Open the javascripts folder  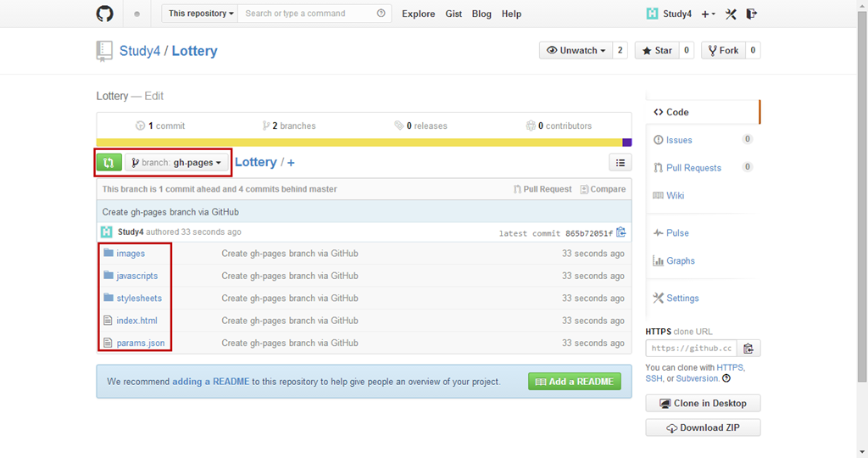[136, 276]
